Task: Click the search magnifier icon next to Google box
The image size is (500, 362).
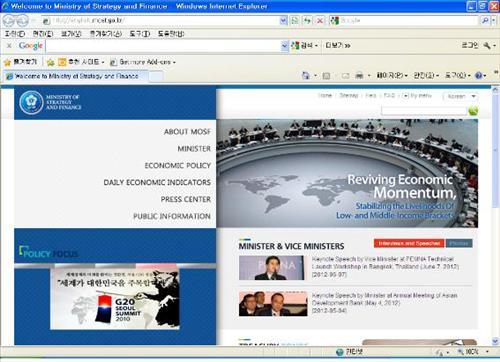Action: click(485, 21)
